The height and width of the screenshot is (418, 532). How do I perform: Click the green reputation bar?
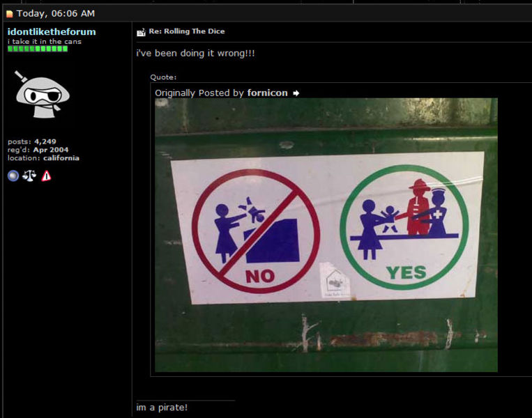[38, 49]
